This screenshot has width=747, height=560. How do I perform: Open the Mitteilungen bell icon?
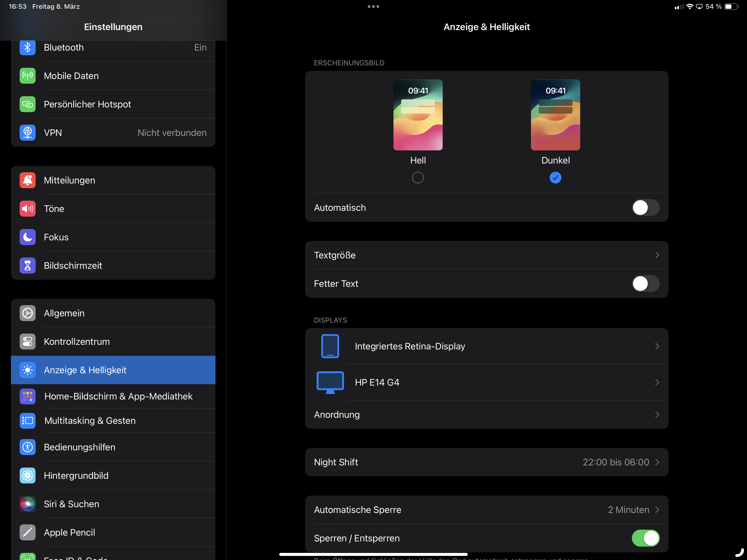pos(27,180)
